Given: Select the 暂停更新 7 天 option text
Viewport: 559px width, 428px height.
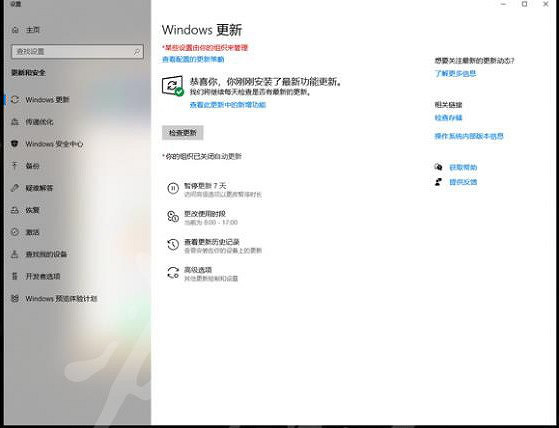Looking at the screenshot, I should (x=205, y=186).
